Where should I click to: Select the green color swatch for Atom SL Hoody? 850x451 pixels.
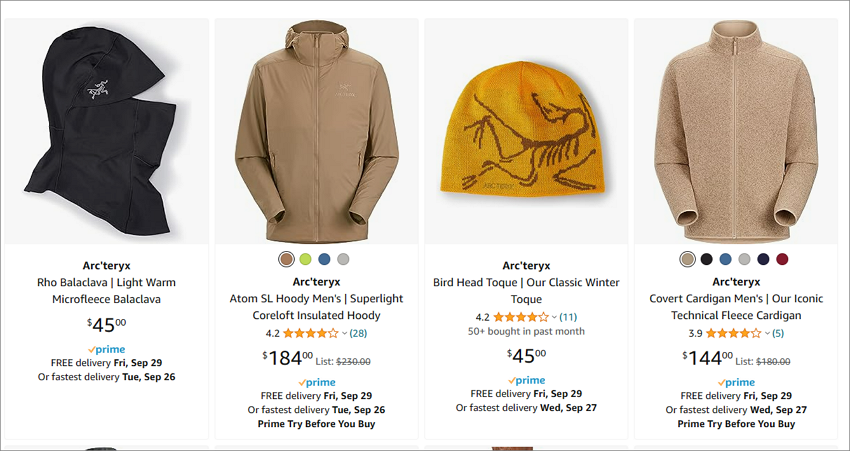tap(305, 259)
